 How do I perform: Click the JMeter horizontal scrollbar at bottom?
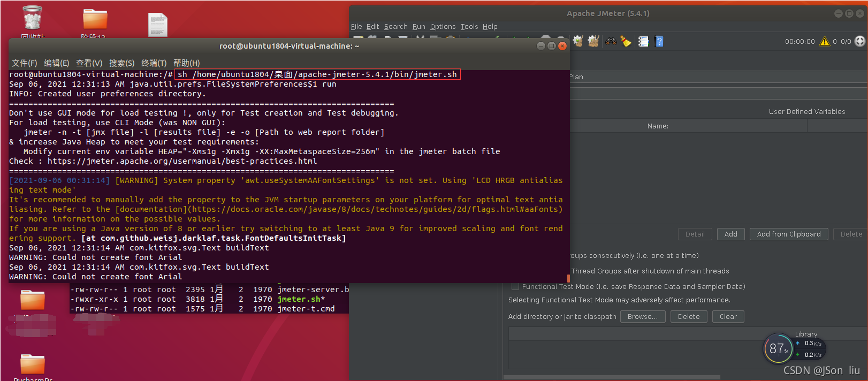click(x=612, y=377)
